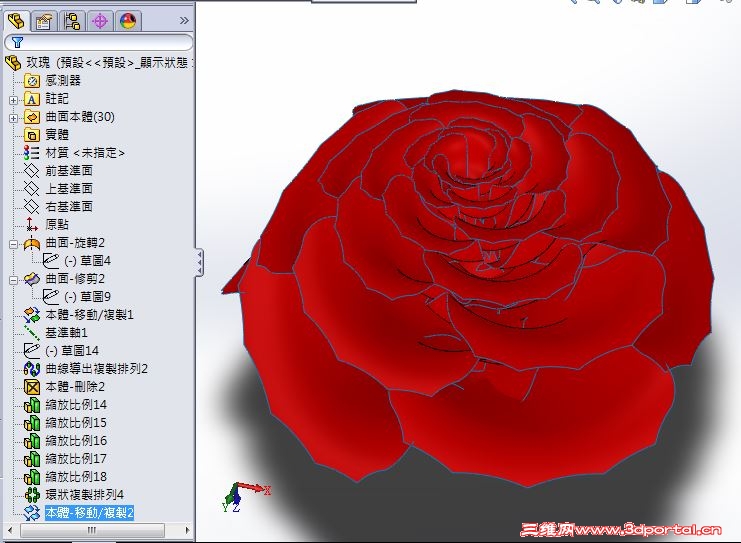Select the 本體-移動/複製1 feature icon
Image resolution: width=741 pixels, height=543 pixels.
coord(32,315)
